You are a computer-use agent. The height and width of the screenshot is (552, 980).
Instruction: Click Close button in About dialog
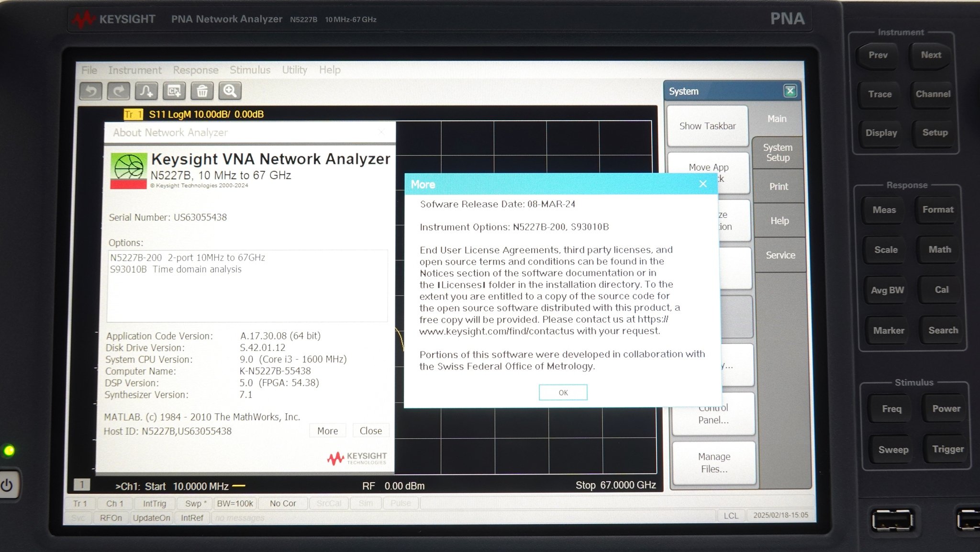click(x=371, y=431)
